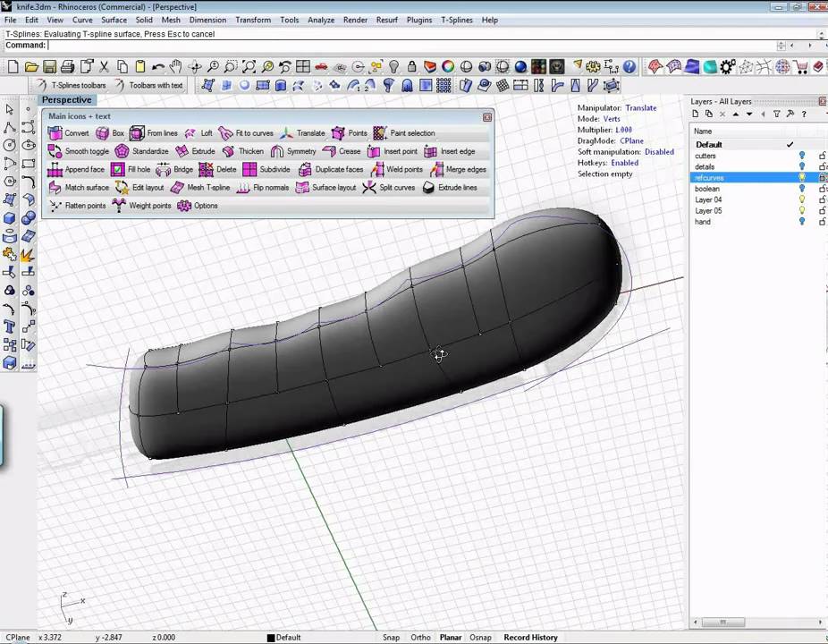Viewport: 828px width, 644px height.
Task: Select the Thicken tool
Action: 242,151
